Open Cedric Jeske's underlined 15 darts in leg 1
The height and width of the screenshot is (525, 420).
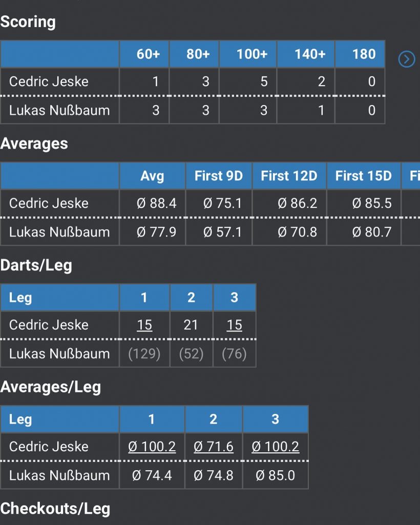(x=144, y=325)
